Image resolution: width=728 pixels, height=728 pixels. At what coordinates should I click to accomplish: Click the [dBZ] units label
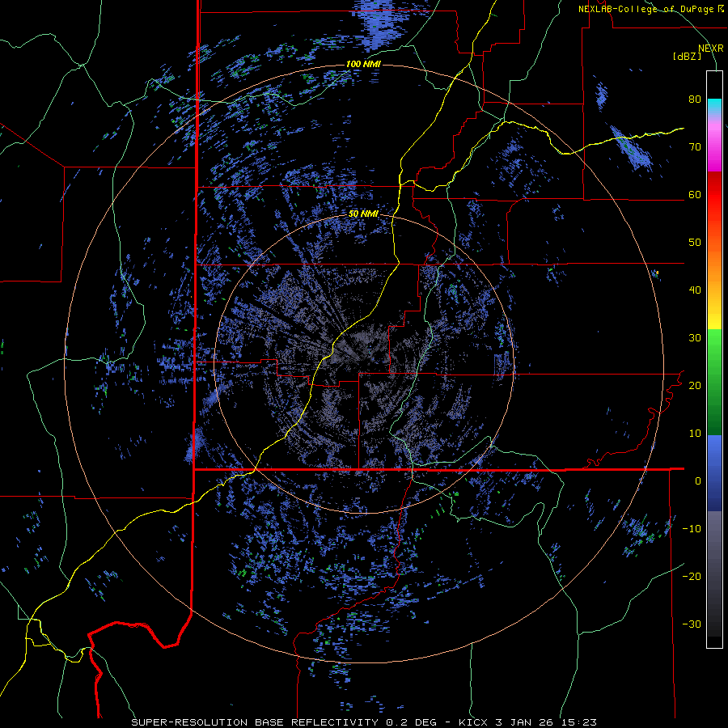click(x=687, y=56)
